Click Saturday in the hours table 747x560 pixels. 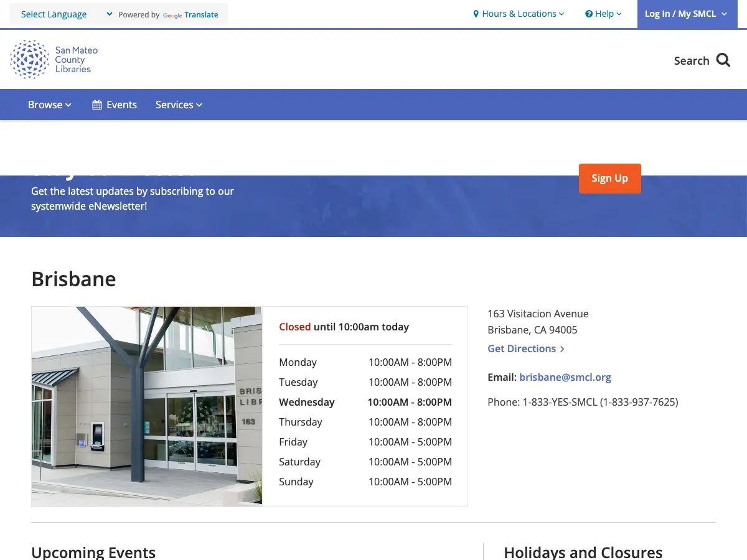tap(299, 462)
